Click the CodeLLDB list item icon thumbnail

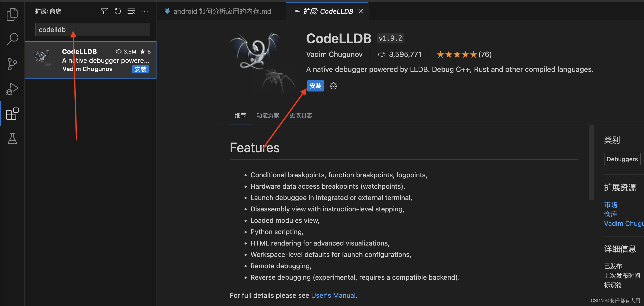[44, 60]
